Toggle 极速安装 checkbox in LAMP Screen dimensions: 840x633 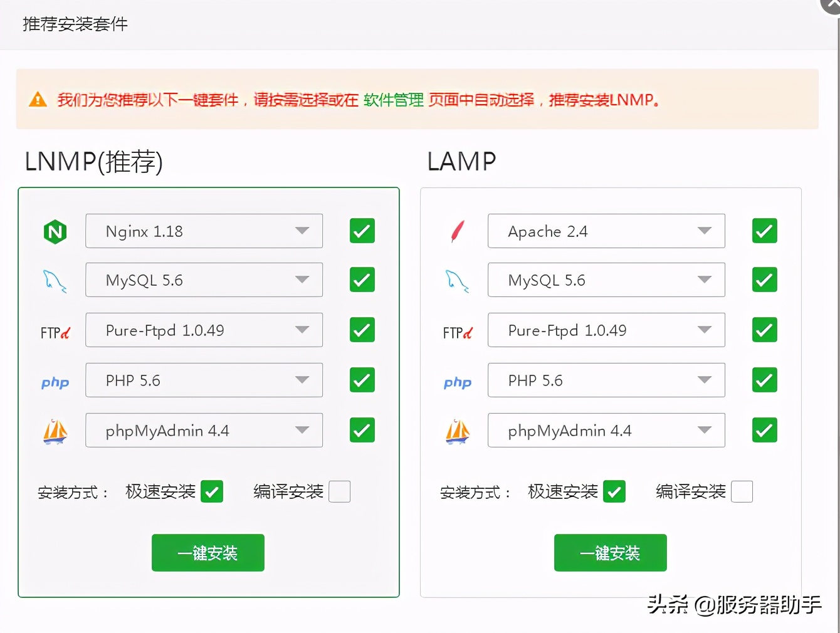[614, 491]
